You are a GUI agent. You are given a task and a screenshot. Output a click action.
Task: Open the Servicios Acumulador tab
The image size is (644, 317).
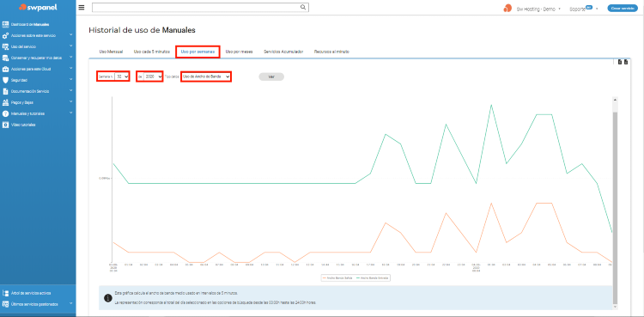click(x=283, y=52)
